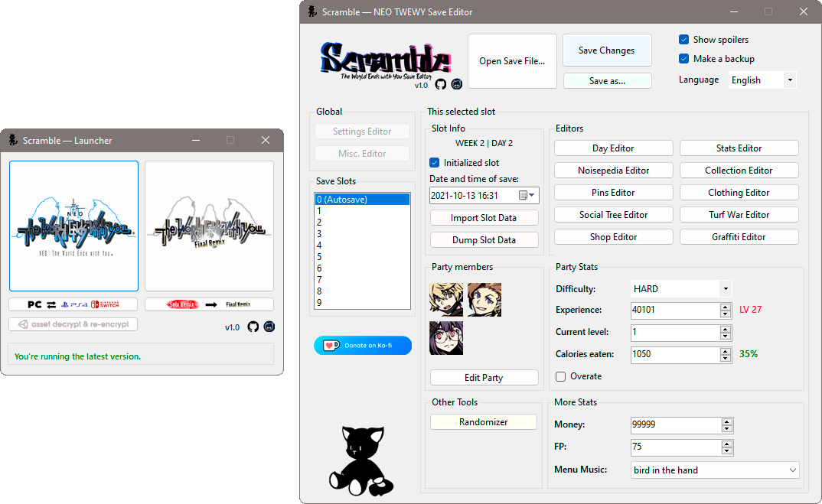Click the Scramble logo in Save Editor

pos(385,60)
